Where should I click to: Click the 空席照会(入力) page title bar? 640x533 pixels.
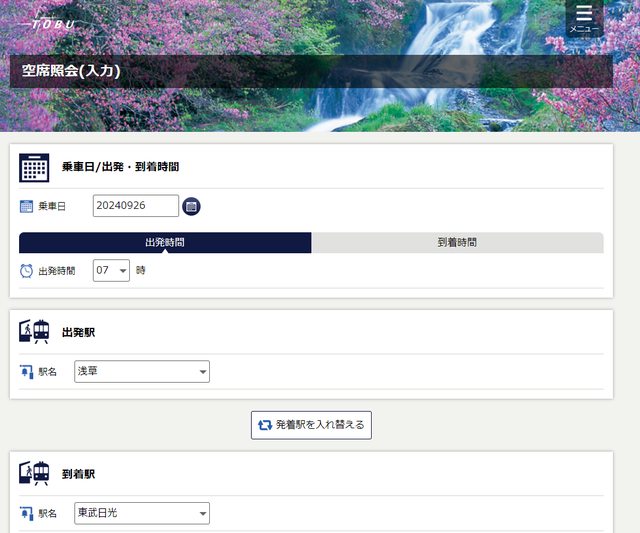311,71
